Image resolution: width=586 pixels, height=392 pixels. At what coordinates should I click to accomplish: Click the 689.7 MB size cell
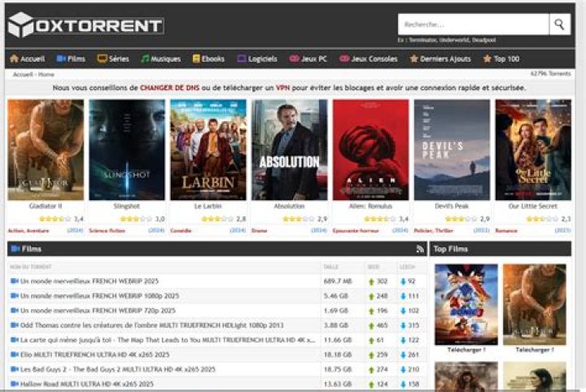point(338,281)
